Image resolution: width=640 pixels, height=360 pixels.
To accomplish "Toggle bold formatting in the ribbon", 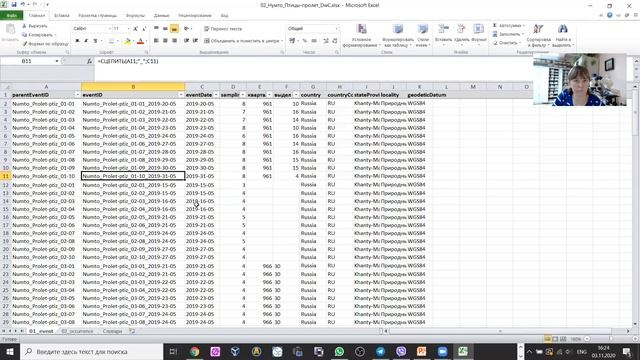I will click(77, 41).
